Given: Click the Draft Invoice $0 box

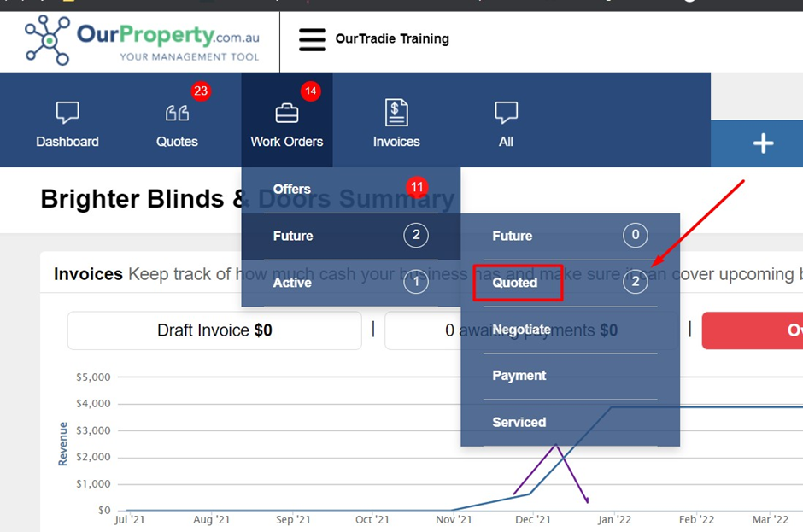Looking at the screenshot, I should [x=214, y=330].
